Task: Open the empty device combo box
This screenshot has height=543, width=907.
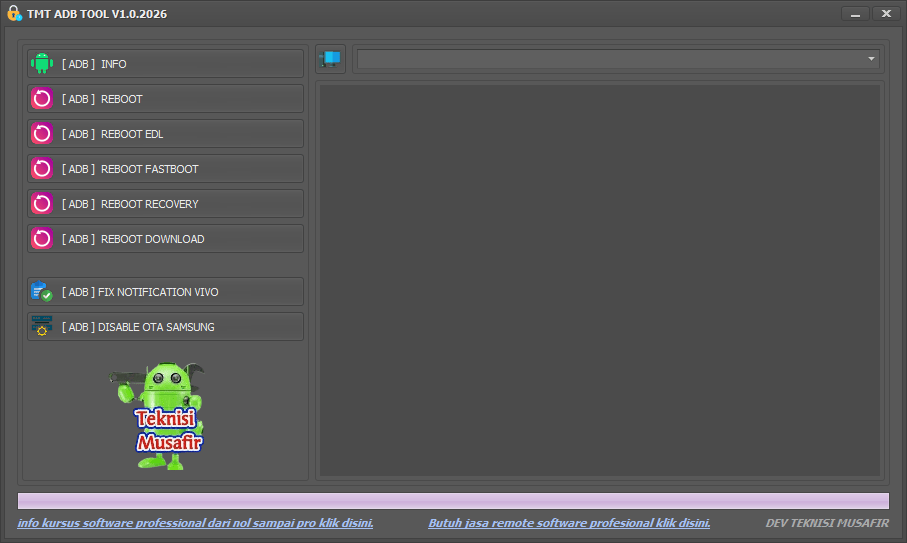Action: 610,59
